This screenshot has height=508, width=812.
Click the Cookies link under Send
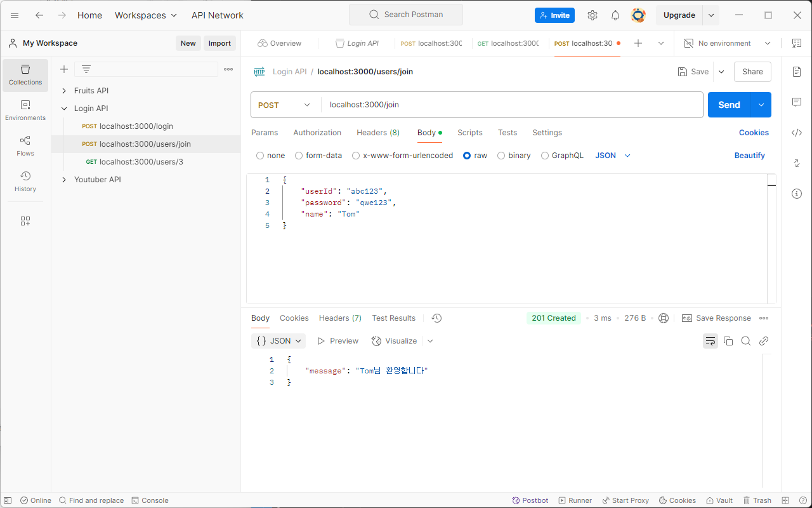(x=754, y=133)
